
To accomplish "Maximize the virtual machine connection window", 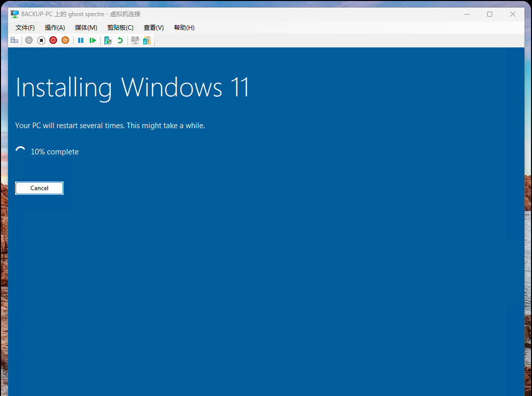I will [490, 14].
